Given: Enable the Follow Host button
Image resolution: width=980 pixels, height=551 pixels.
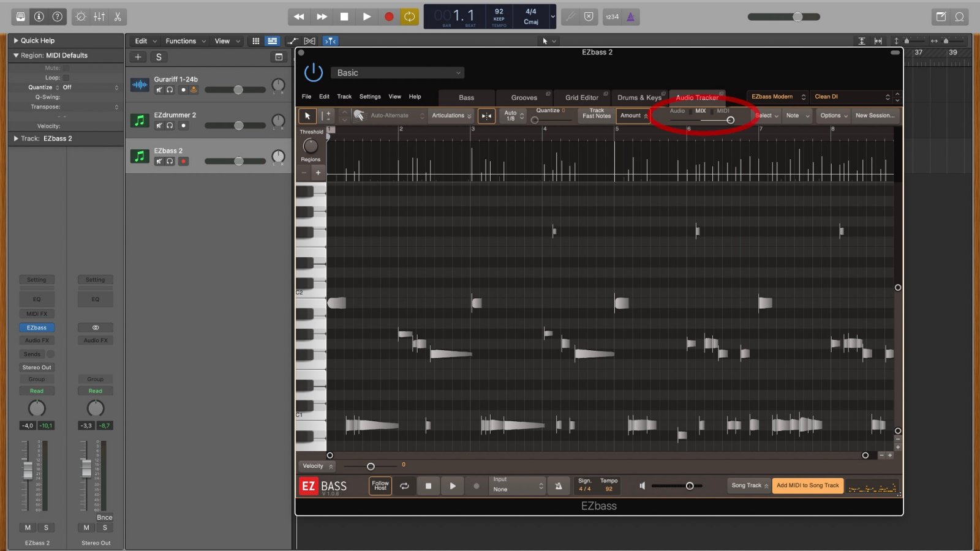Looking at the screenshot, I should [x=380, y=485].
